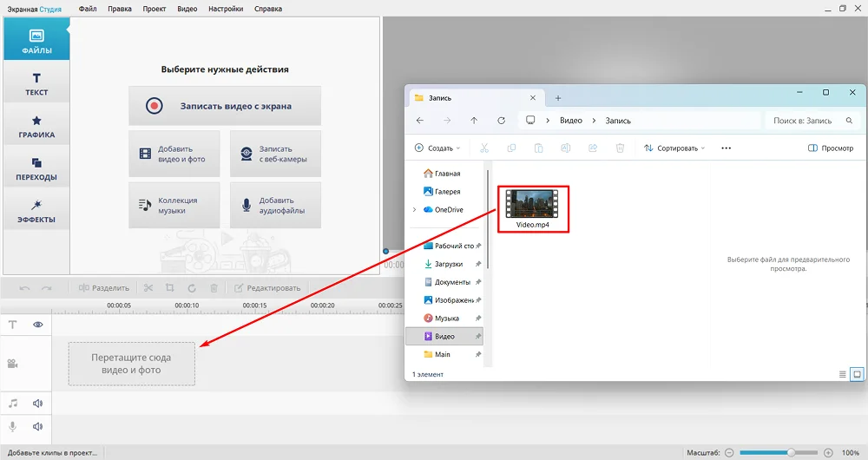This screenshot has width=868, height=460.
Task: Click Записать с веб-камеры button
Action: coord(276,154)
